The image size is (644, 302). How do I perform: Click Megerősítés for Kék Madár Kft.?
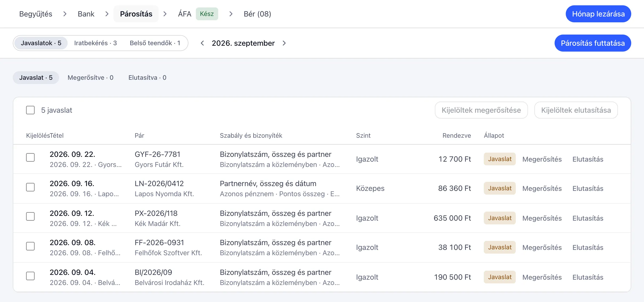(x=542, y=218)
